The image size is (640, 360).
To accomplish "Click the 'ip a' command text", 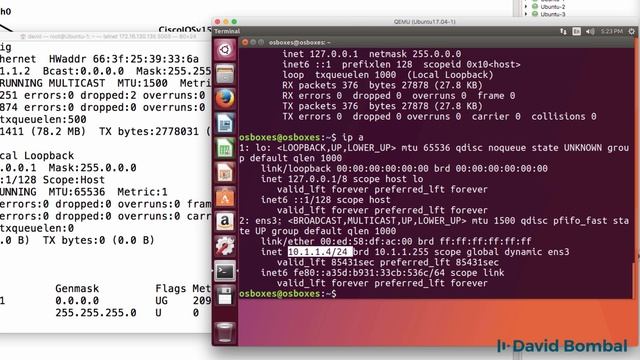I will (353, 137).
